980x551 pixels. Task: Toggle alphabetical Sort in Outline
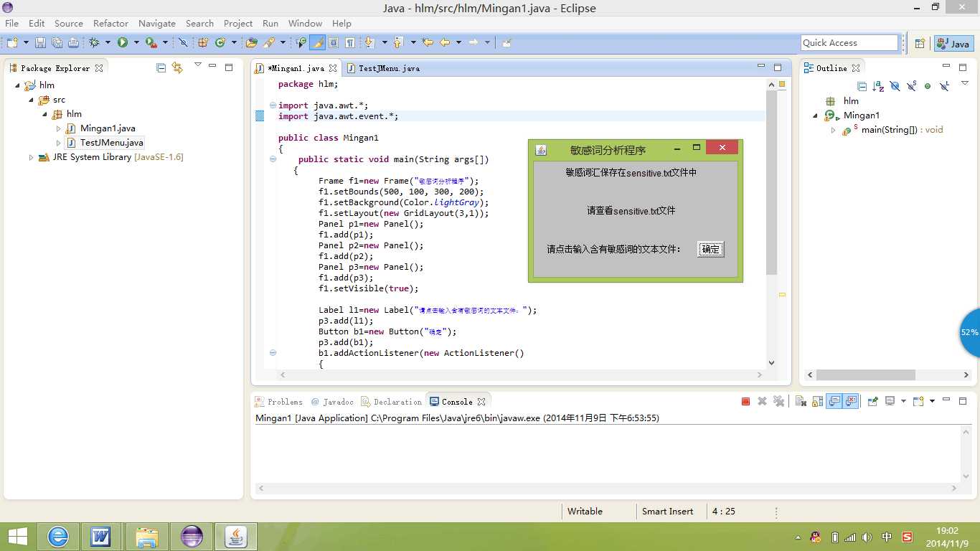(x=878, y=86)
